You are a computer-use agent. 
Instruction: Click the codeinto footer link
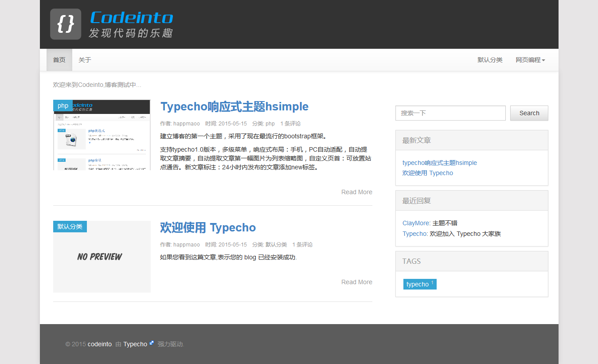[x=100, y=344]
